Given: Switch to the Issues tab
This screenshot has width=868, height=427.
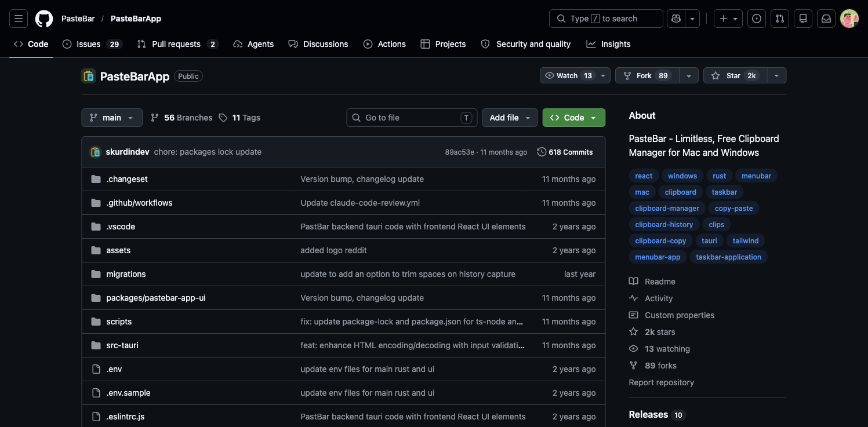Looking at the screenshot, I should [92, 44].
